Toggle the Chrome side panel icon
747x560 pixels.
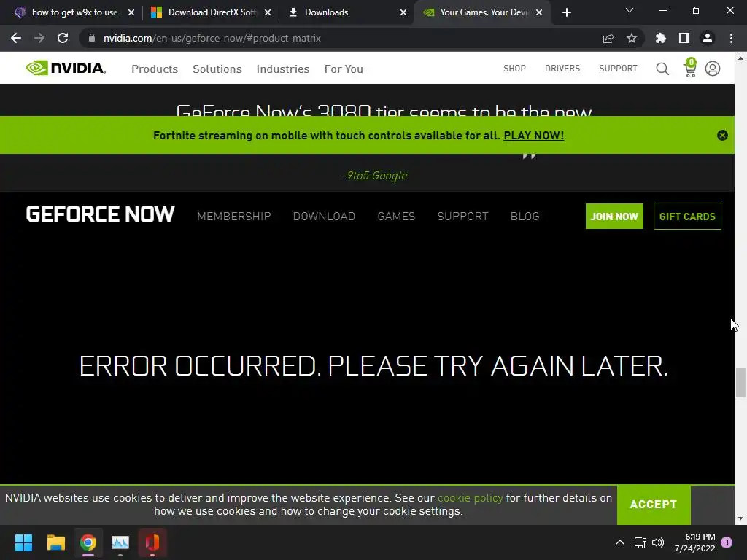(x=684, y=38)
